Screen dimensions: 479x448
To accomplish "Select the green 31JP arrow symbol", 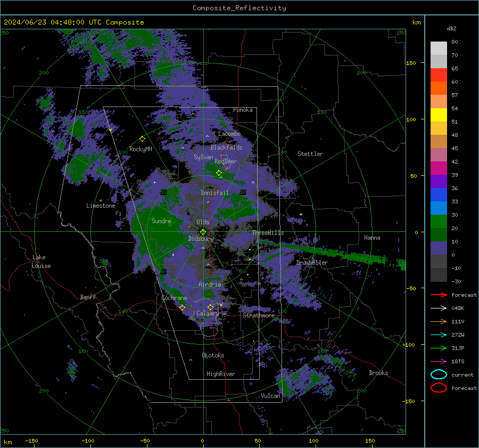I will [x=439, y=348].
